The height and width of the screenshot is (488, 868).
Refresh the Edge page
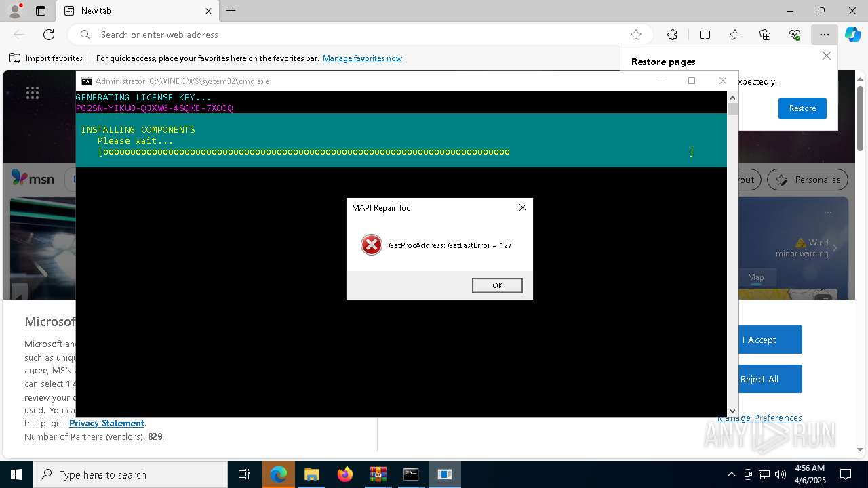(49, 35)
